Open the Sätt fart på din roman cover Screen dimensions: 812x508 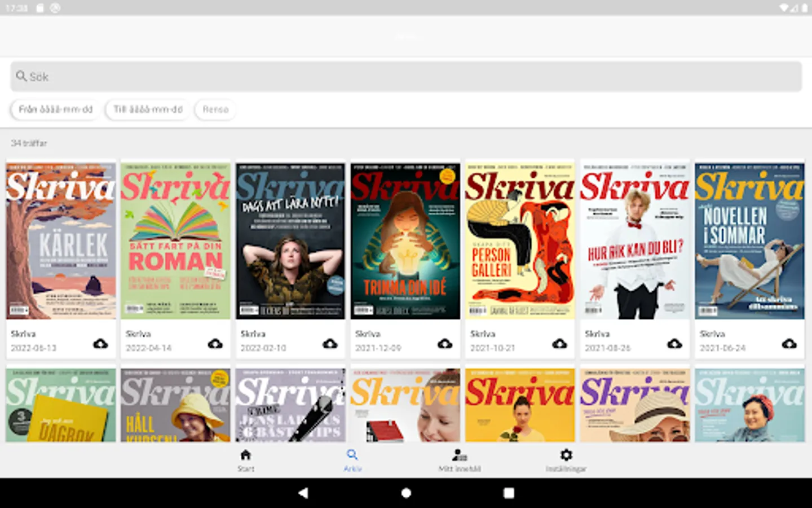(175, 241)
